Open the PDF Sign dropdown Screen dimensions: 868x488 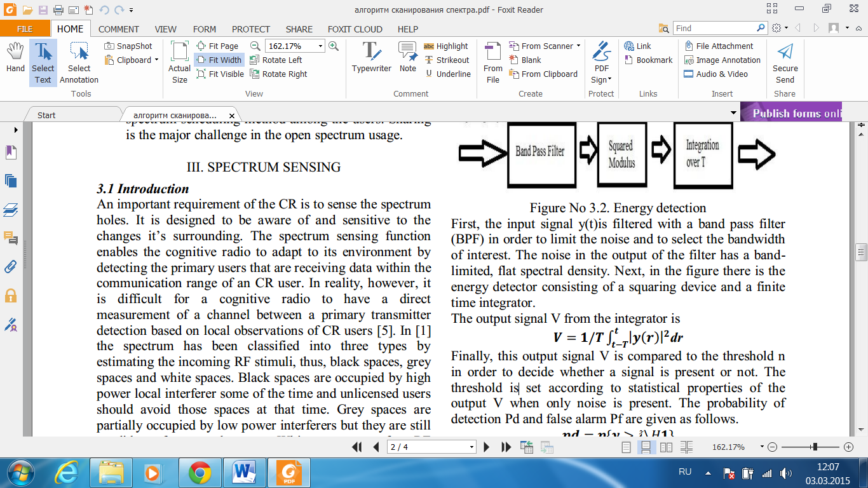point(601,62)
